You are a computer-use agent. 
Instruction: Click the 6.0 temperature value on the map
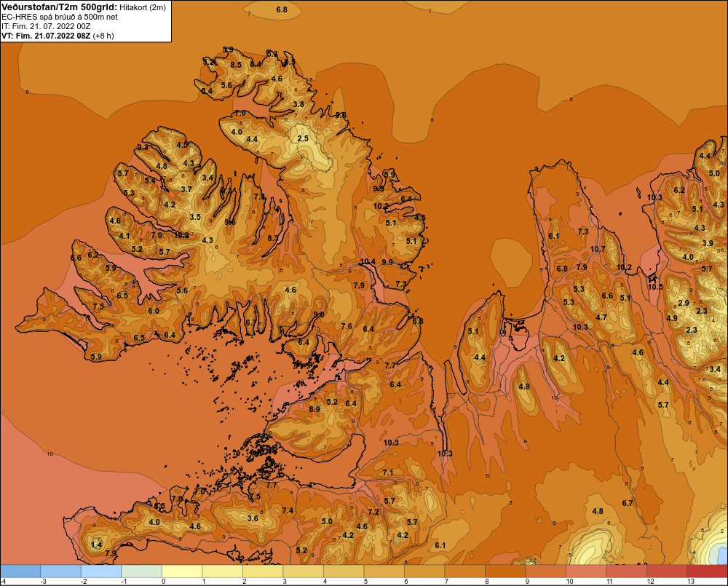click(x=153, y=311)
